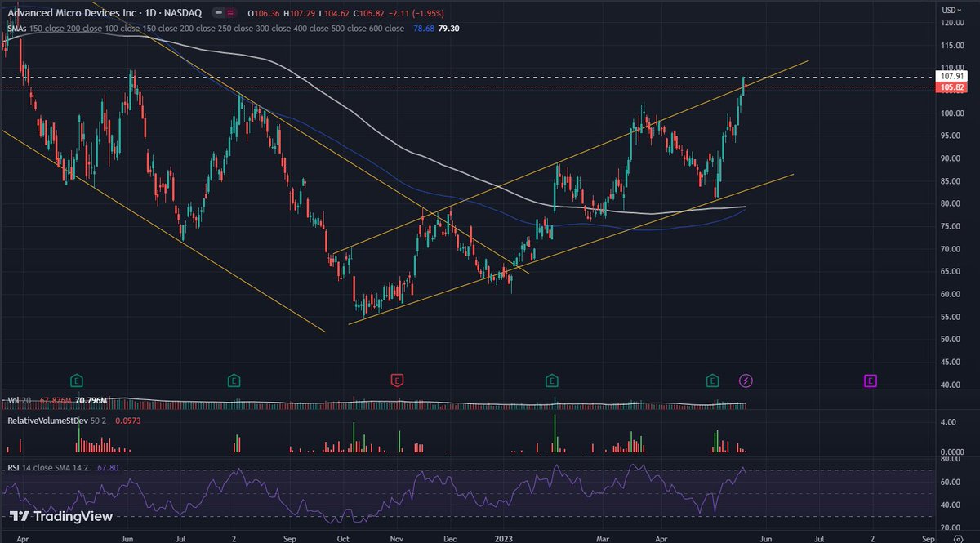Click the purple upcoming earnings E marker

(871, 381)
